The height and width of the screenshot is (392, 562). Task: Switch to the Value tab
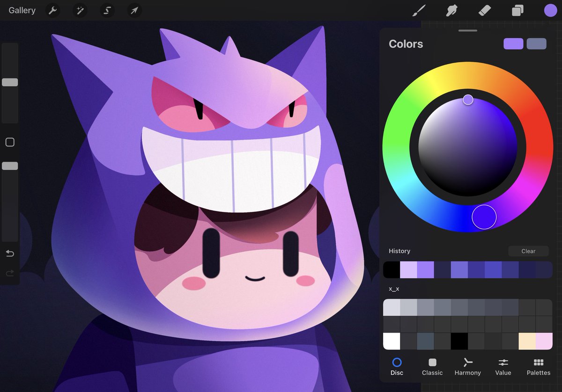[x=503, y=366]
